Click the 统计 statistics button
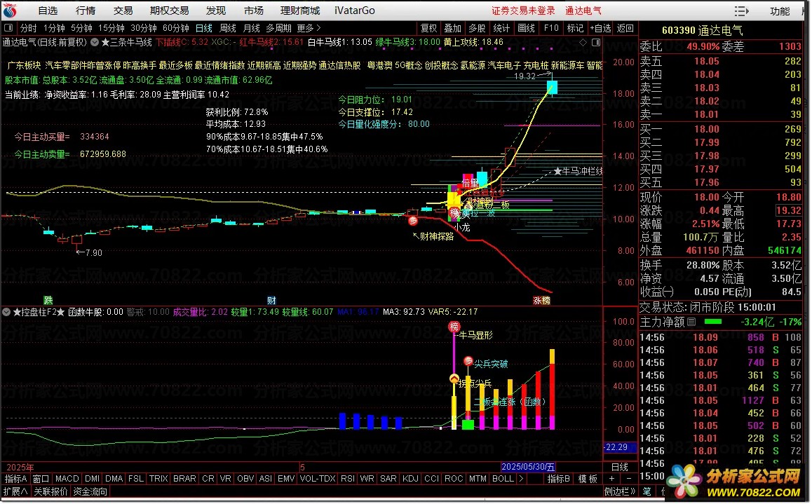812x504 pixels. point(501,28)
